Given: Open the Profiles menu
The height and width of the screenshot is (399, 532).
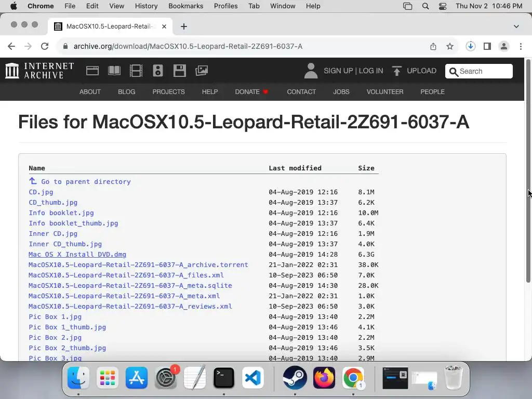Looking at the screenshot, I should [225, 6].
